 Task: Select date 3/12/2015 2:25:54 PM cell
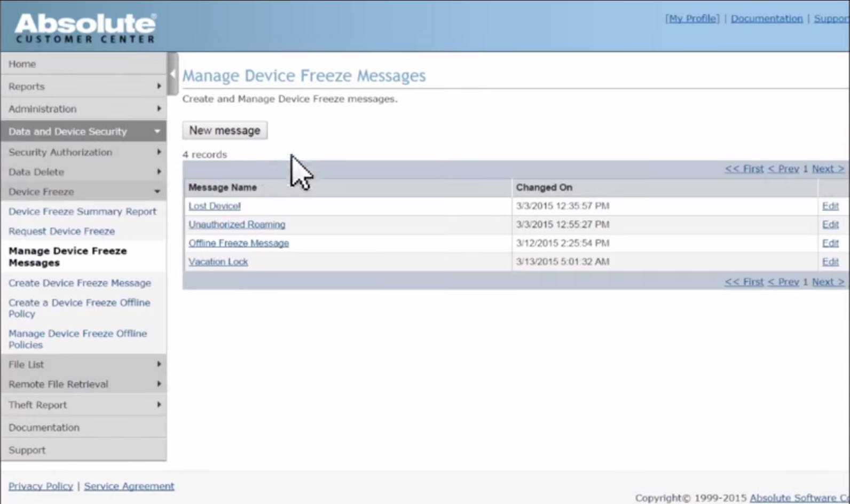click(x=563, y=243)
